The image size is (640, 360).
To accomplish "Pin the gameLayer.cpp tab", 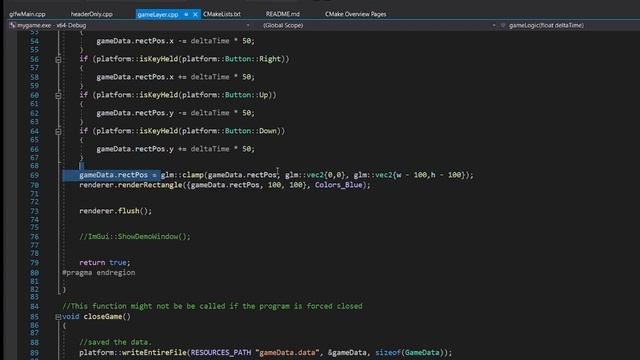I will point(186,14).
